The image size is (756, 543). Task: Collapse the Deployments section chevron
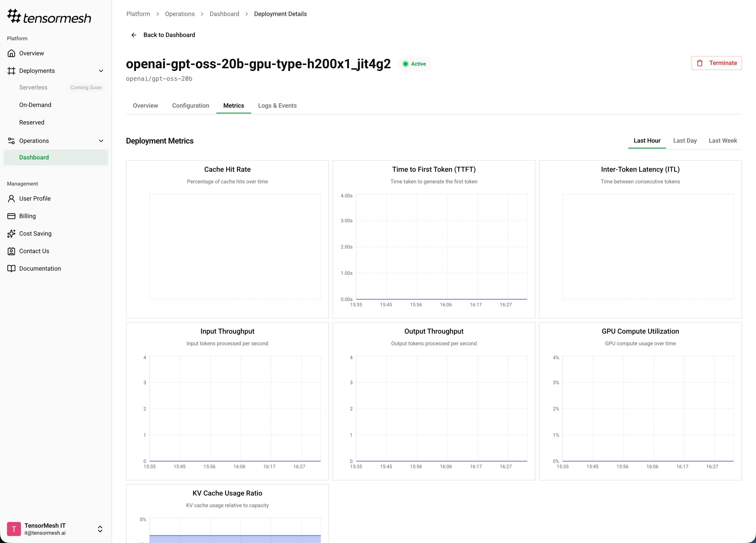(101, 71)
